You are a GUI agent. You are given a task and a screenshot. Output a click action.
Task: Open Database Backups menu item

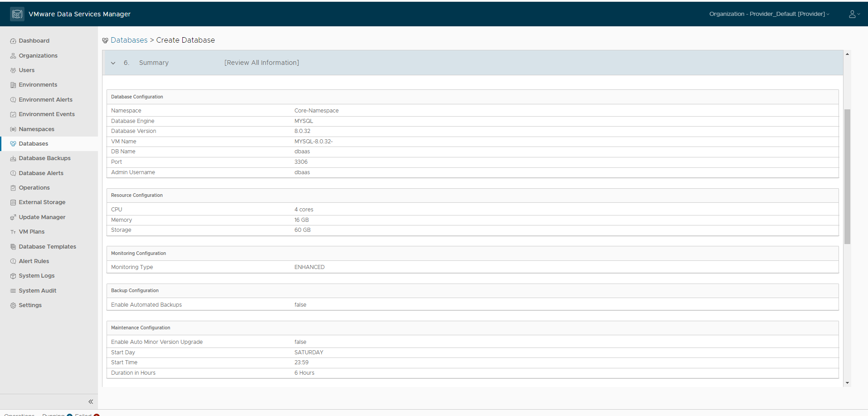pos(44,158)
